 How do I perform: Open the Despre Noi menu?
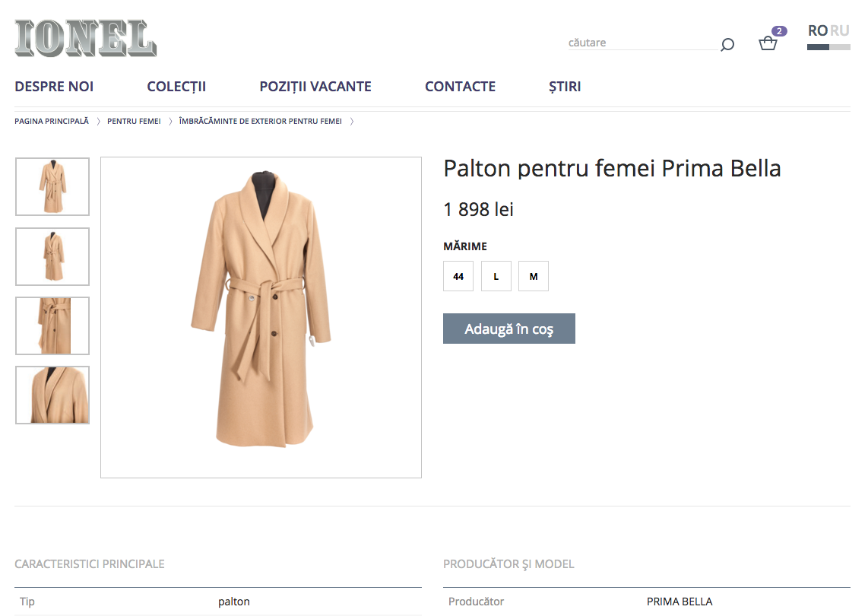pos(54,87)
